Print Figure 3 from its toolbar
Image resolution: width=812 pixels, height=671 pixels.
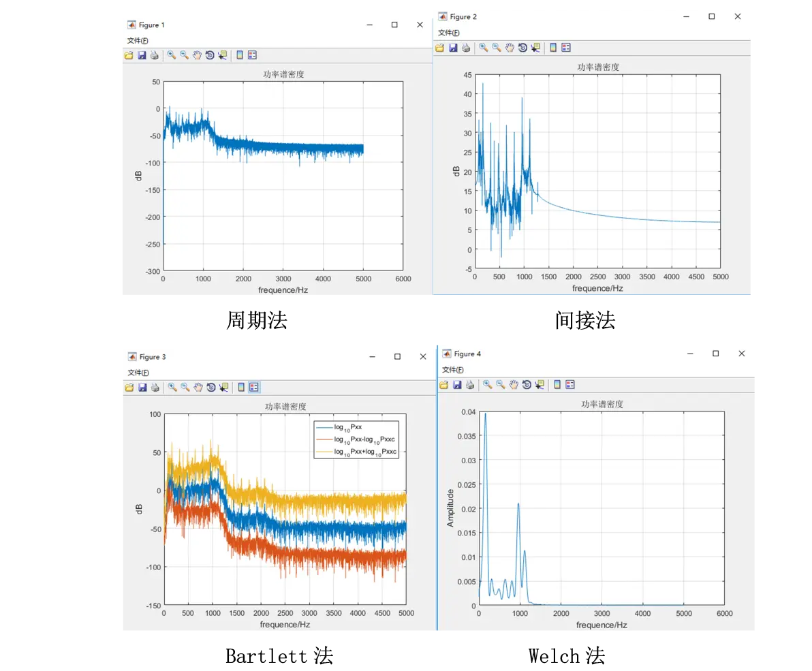[x=155, y=388]
